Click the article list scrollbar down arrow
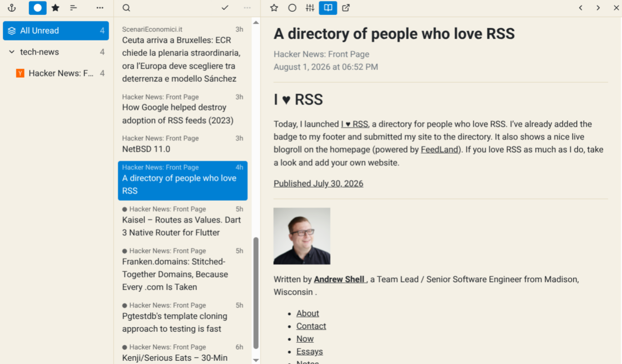The height and width of the screenshot is (364, 622). pos(256,360)
